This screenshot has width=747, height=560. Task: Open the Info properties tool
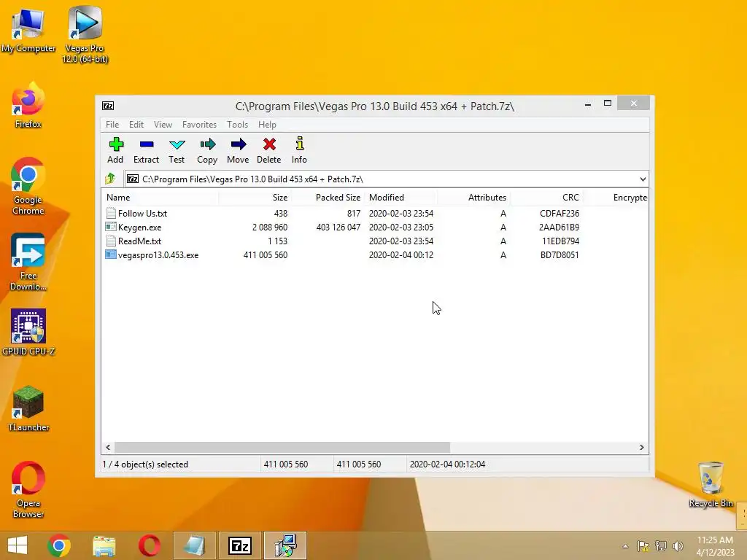(299, 144)
